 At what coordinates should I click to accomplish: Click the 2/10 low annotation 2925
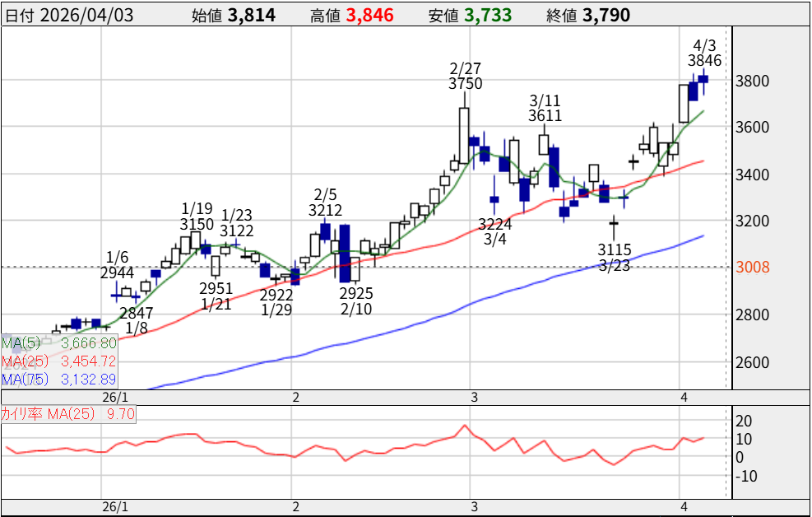[x=356, y=294]
